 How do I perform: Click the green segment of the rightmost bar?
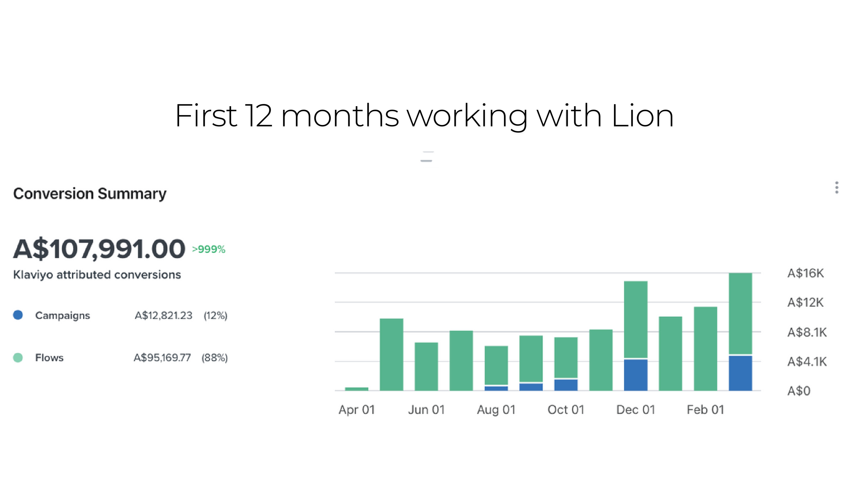tap(740, 313)
